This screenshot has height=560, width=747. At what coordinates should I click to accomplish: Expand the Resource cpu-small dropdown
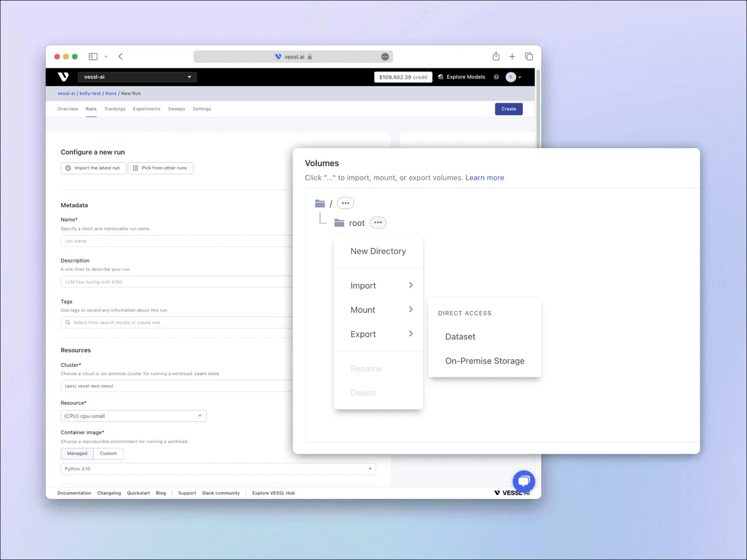(x=133, y=416)
